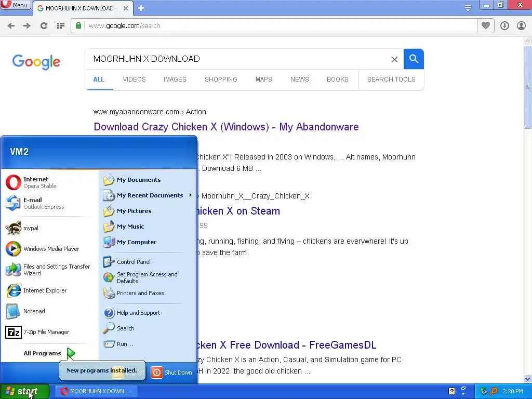Bookmark page with the heart icon
532x399 pixels.
486,25
